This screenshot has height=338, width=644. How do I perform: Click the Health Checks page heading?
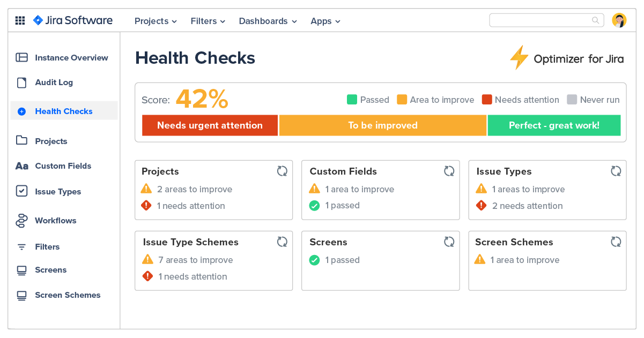(195, 58)
